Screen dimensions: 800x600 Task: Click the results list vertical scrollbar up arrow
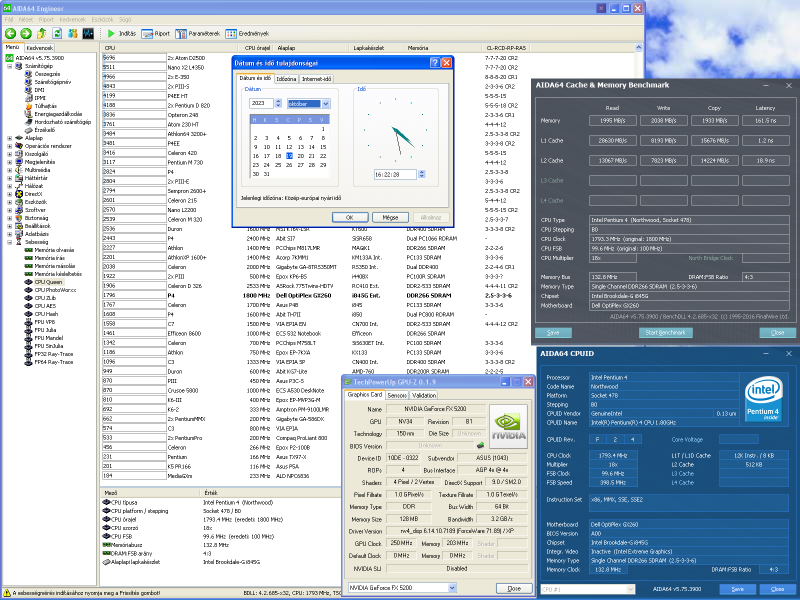click(x=638, y=47)
